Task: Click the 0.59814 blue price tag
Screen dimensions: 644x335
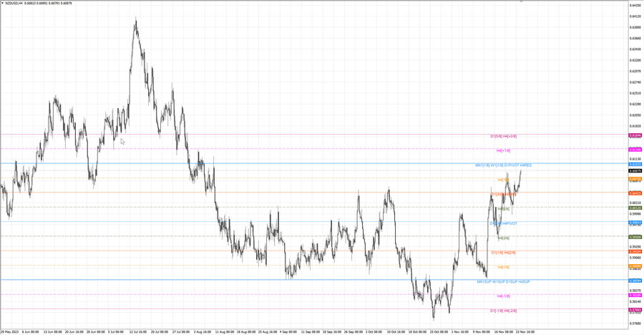Action: [635, 223]
